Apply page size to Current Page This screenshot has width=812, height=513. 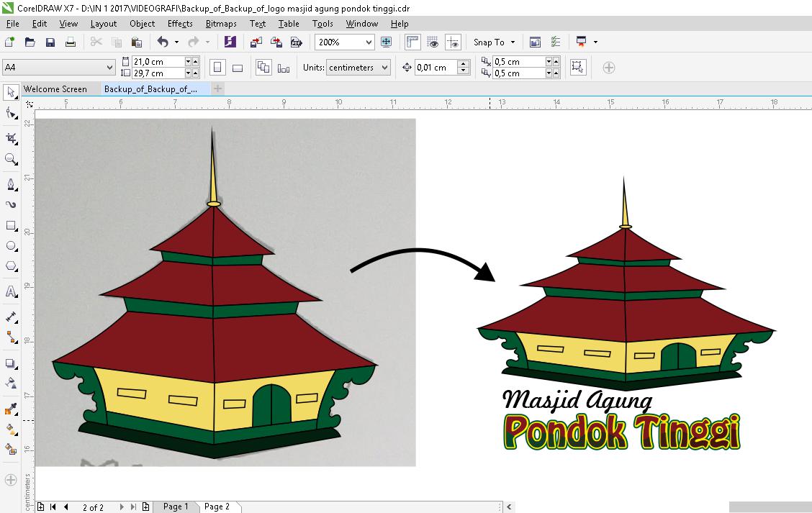[284, 68]
